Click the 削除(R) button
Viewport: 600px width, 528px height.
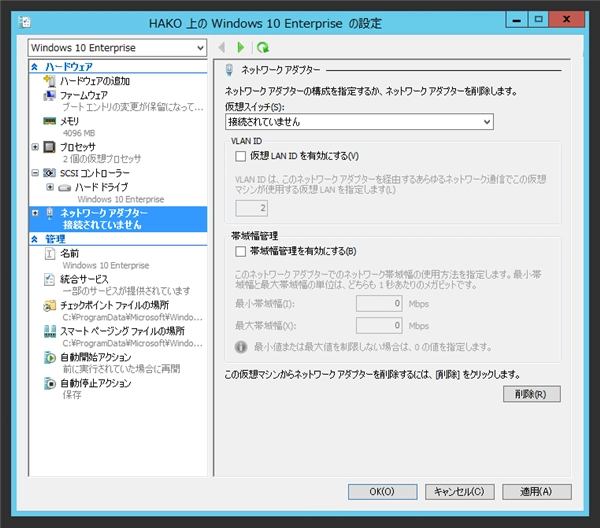532,394
